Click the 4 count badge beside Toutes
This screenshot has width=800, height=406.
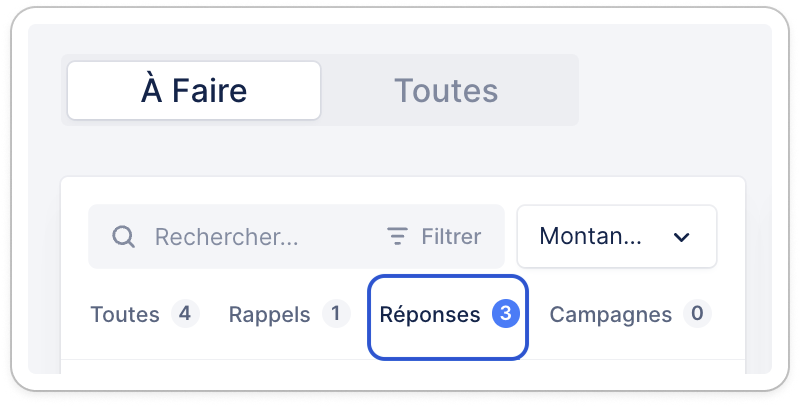click(185, 313)
